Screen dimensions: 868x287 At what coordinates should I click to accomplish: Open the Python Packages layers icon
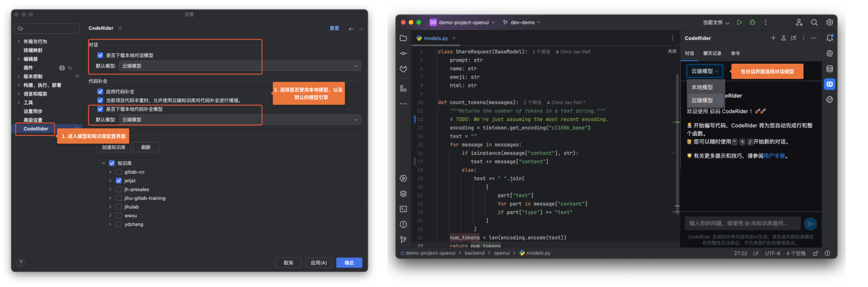(403, 194)
